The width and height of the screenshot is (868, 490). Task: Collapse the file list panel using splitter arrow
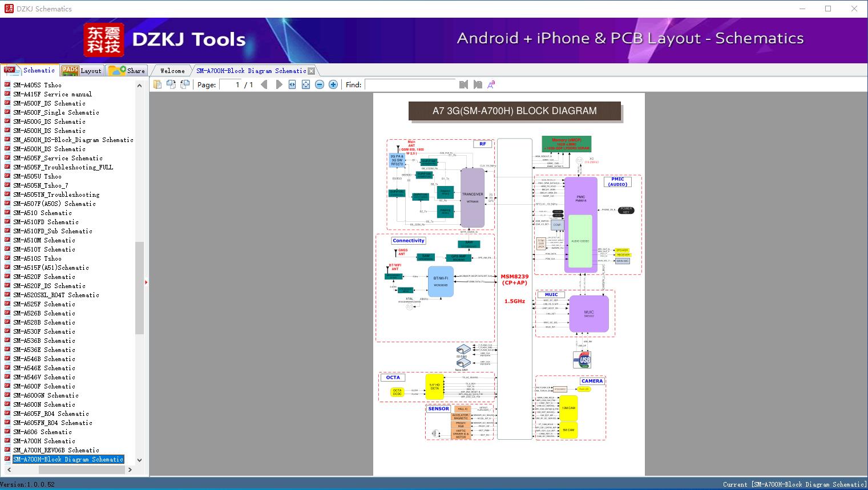[x=147, y=282]
